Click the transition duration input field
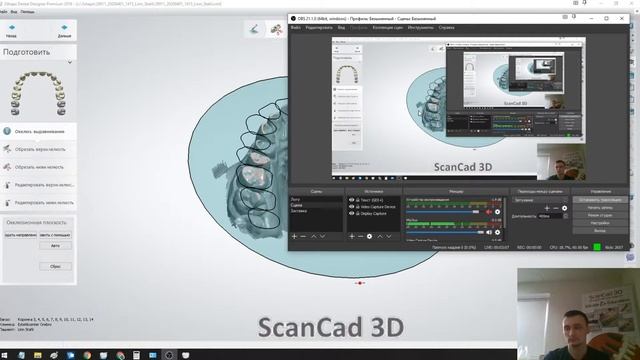Image resolution: width=640 pixels, height=360 pixels. (550, 216)
